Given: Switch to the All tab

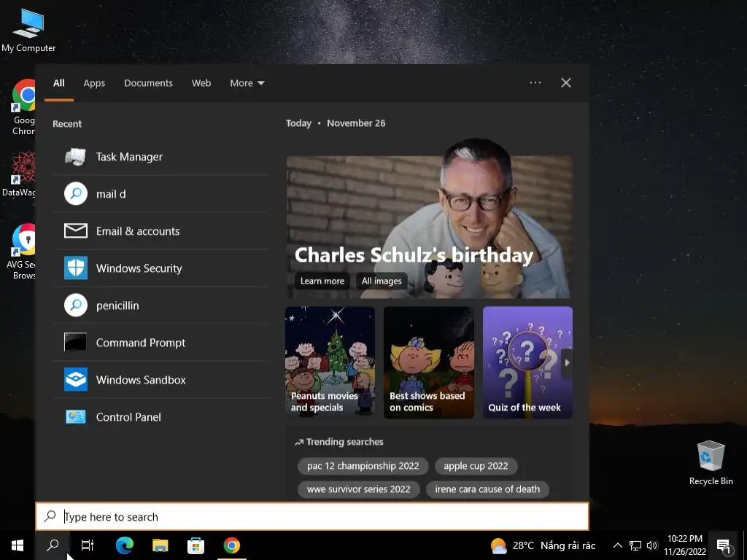Looking at the screenshot, I should (x=58, y=83).
